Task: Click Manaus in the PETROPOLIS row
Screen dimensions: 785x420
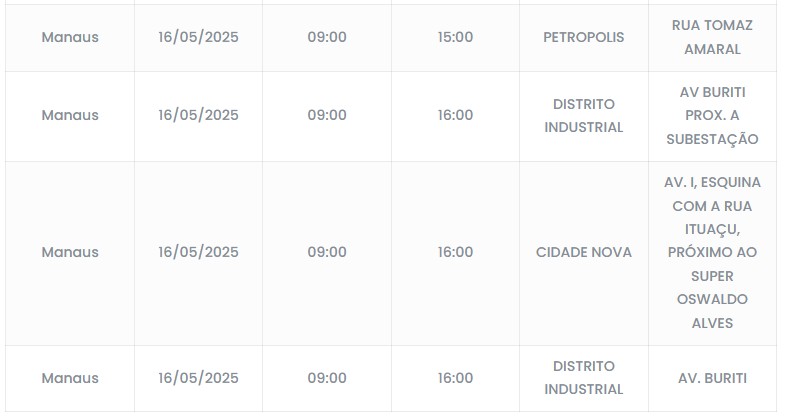Action: 70,37
